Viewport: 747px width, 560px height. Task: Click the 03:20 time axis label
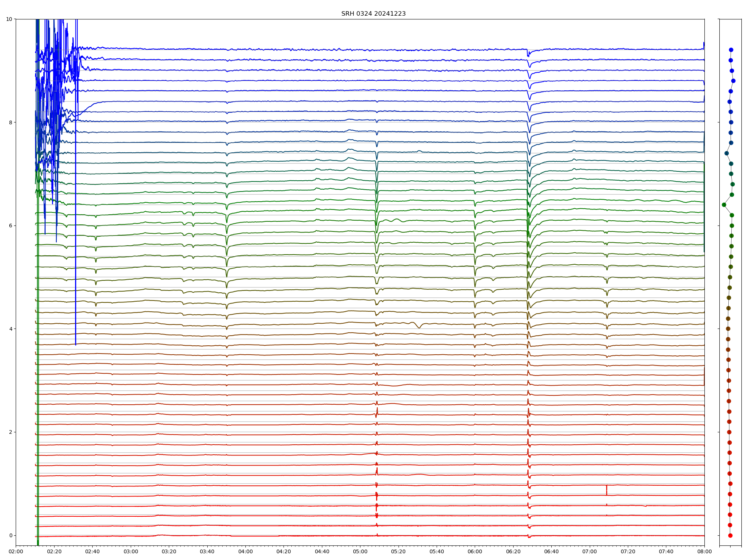click(x=169, y=552)
